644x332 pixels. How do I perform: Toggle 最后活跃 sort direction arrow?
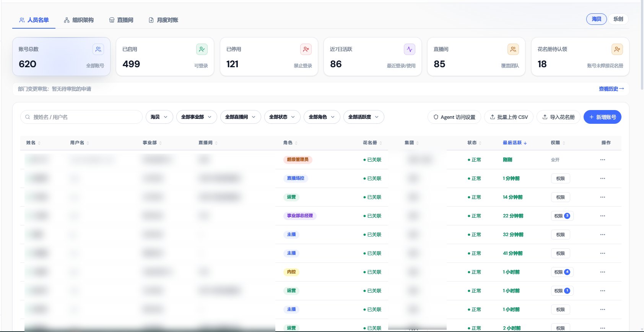(525, 143)
